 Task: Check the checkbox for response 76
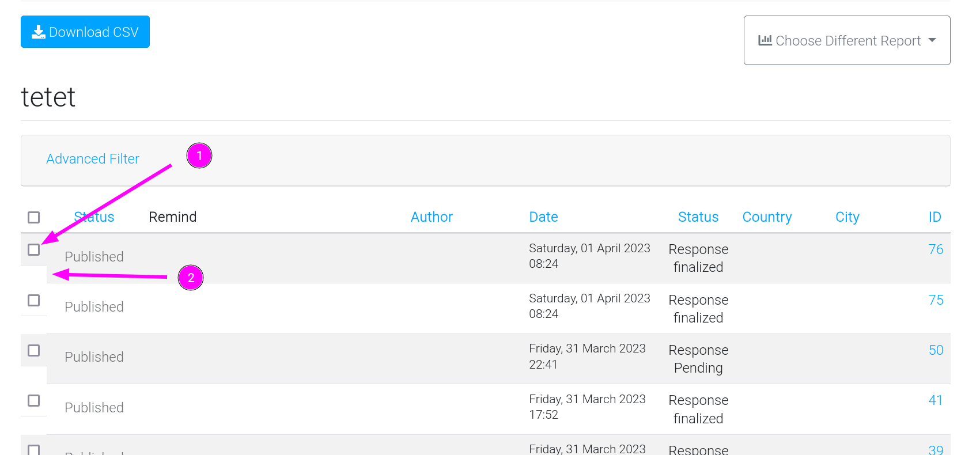tap(34, 249)
